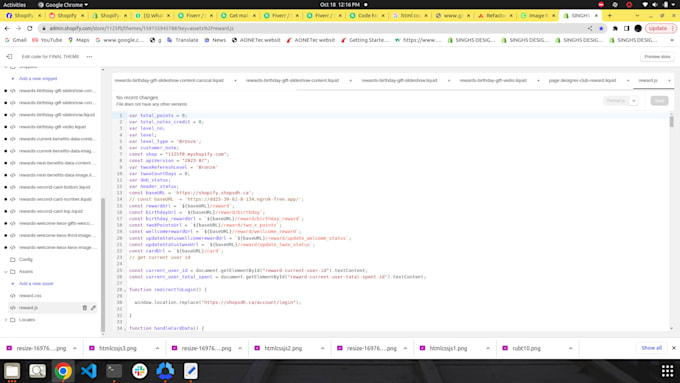
Task: Open the Gmail bookmark
Action: (x=15, y=40)
